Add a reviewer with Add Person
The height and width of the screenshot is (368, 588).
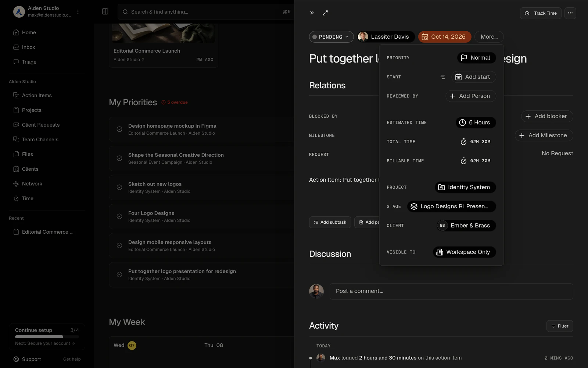(x=470, y=96)
